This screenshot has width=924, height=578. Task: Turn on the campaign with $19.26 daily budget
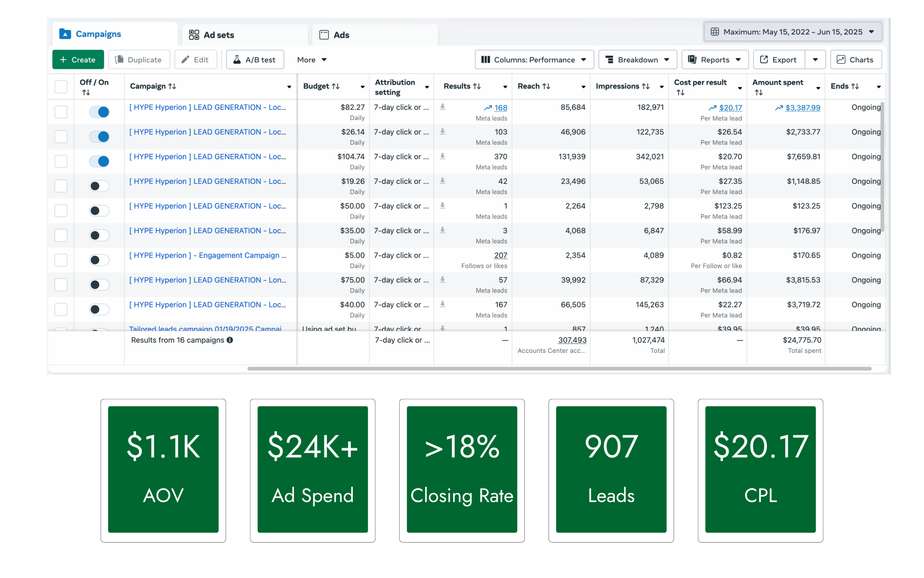coord(99,186)
